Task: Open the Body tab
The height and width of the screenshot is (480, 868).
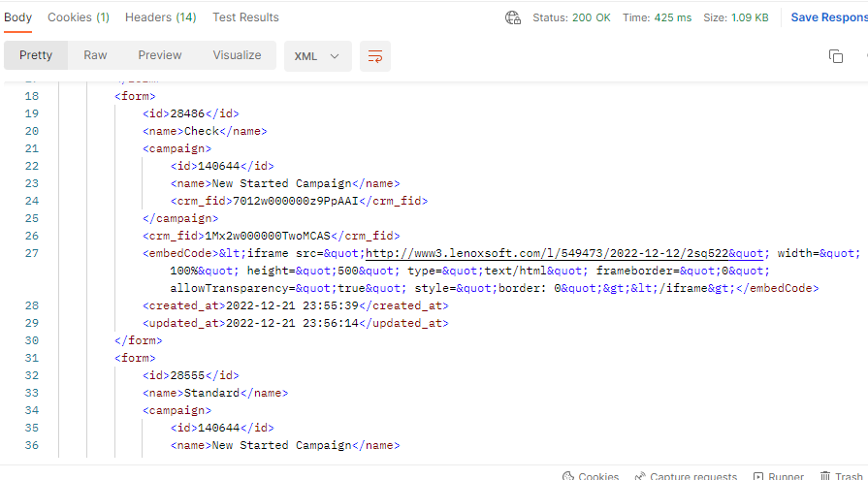Action: 18,17
